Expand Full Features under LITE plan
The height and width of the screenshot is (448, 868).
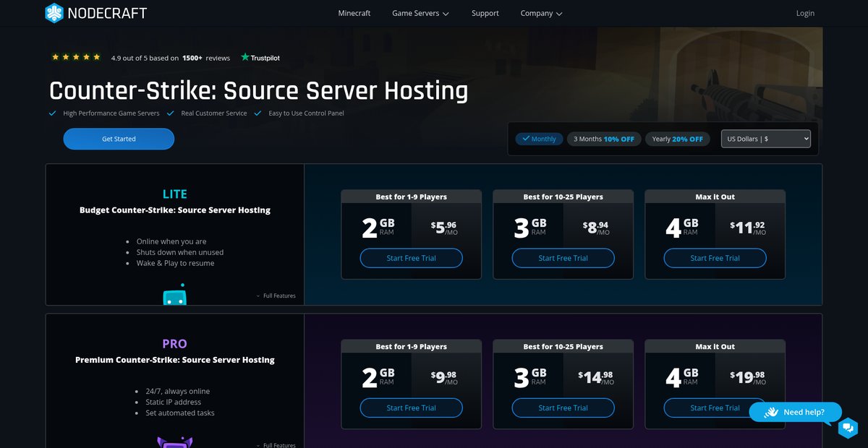click(x=276, y=296)
